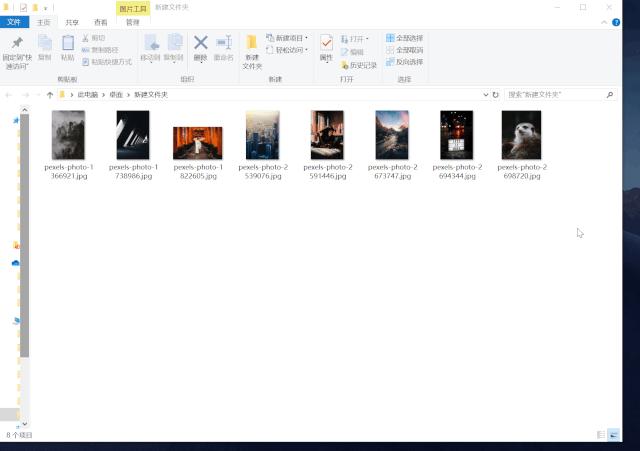The height and width of the screenshot is (451, 640).
Task: Click the navigation pane scrollbar thumb
Action: coord(24,236)
